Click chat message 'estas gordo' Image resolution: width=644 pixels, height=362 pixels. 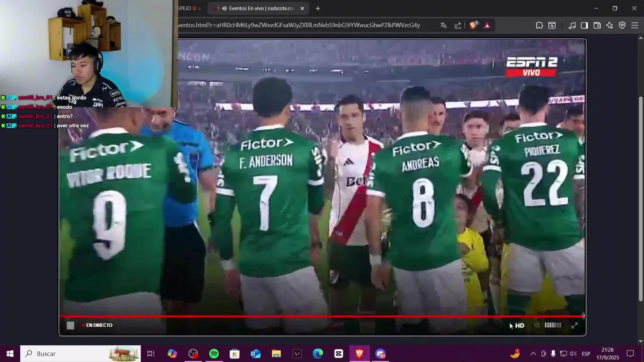pyautogui.click(x=71, y=98)
